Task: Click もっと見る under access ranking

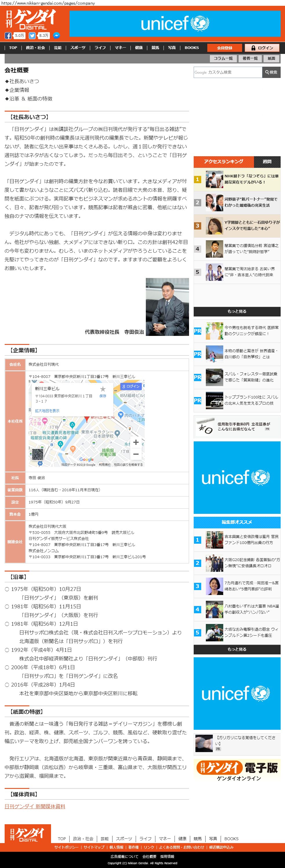Action: click(x=237, y=311)
